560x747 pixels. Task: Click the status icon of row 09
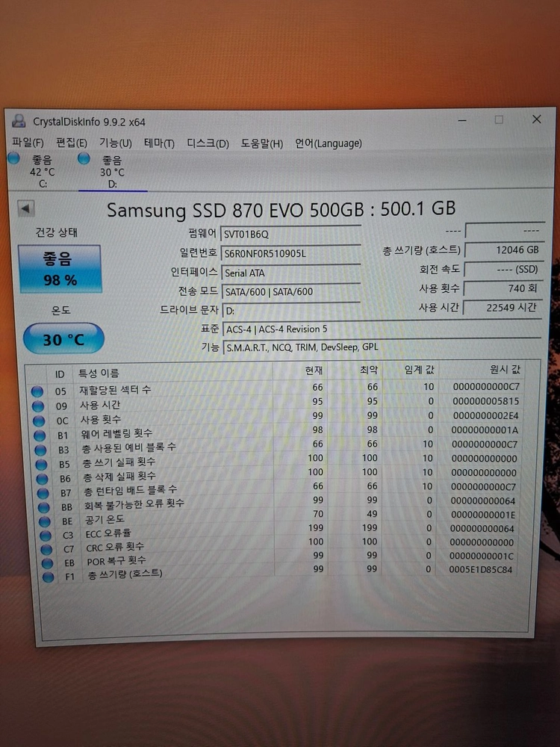pos(37,406)
